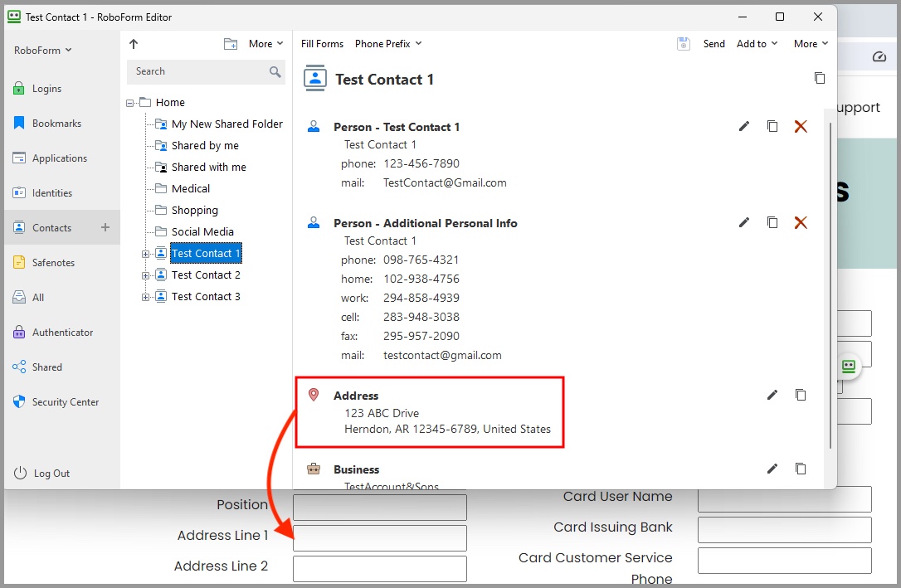Expand the Test Contact 1 tree node

(x=145, y=254)
